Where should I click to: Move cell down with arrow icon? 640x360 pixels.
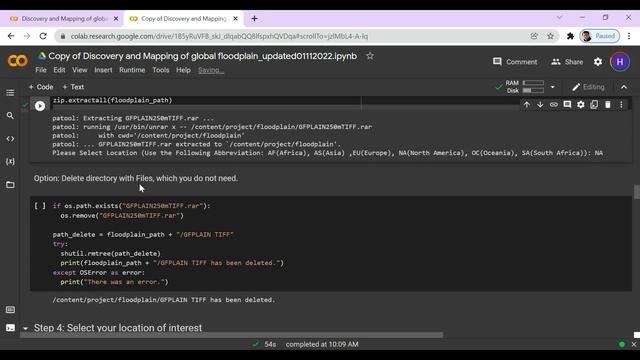[540, 105]
